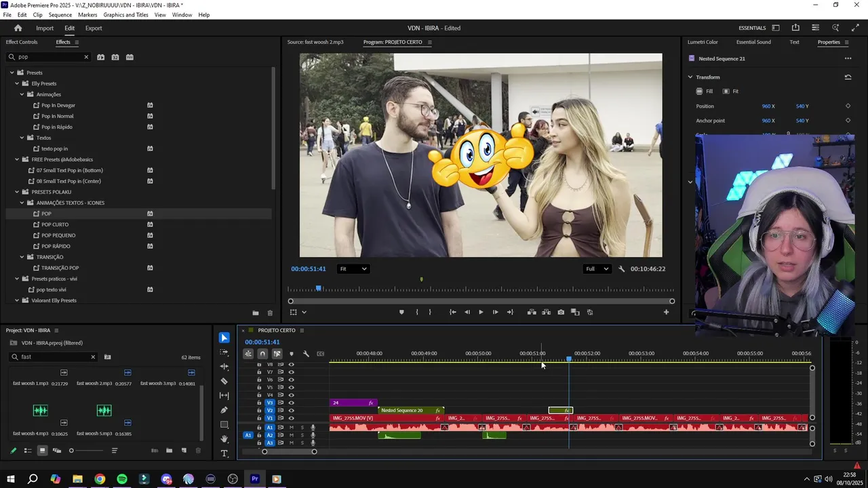
Task: Collapse the PRESETS POLAKU folder
Action: click(x=17, y=192)
